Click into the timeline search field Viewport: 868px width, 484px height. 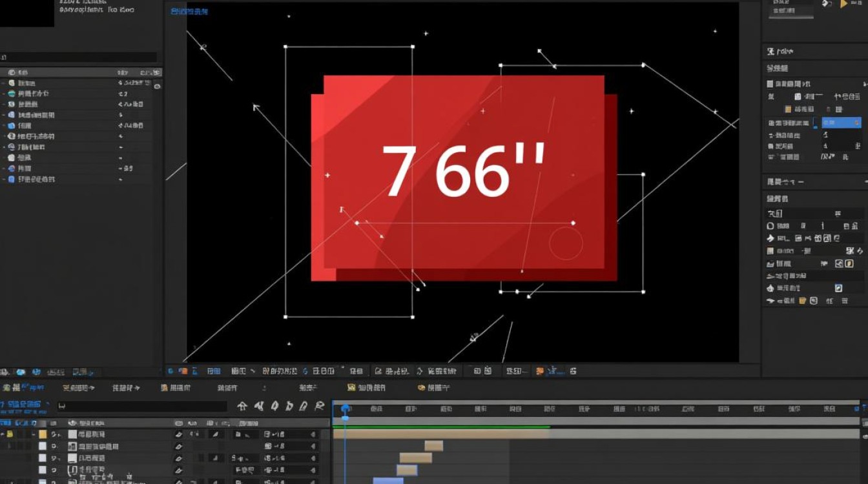[x=142, y=407]
